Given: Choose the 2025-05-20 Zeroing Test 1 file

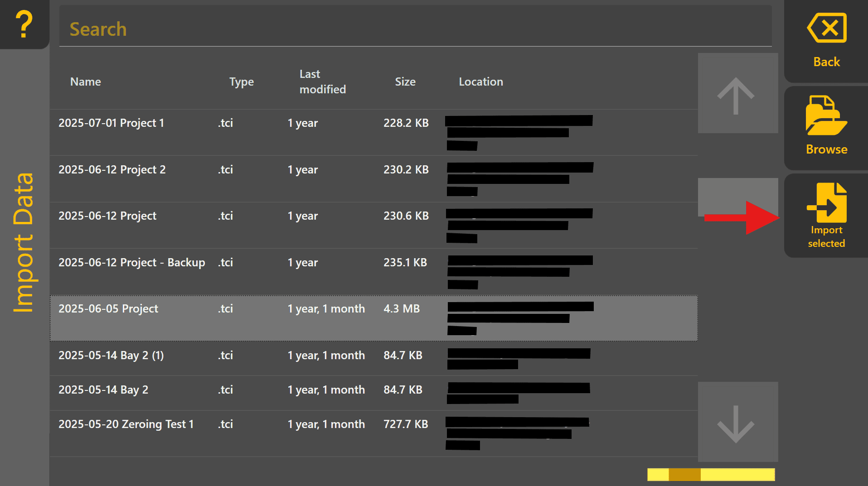Looking at the screenshot, I should pos(373,433).
